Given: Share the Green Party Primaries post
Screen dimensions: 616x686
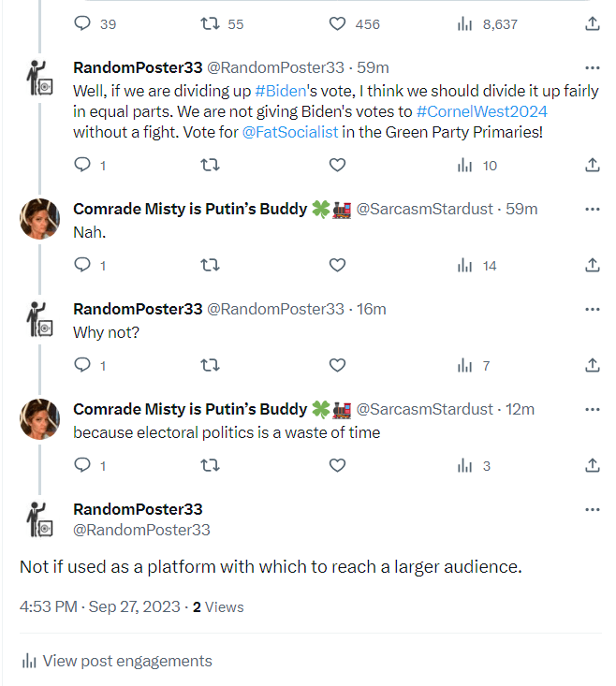Looking at the screenshot, I should click(x=592, y=165).
